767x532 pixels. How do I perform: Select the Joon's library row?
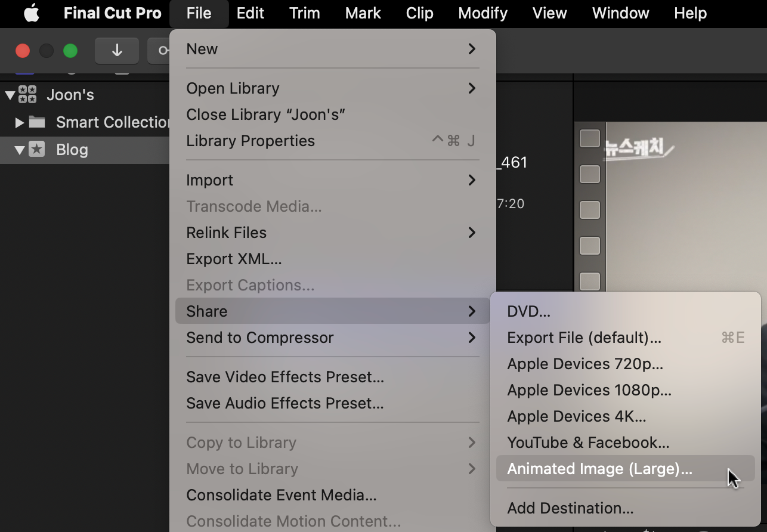(85, 95)
